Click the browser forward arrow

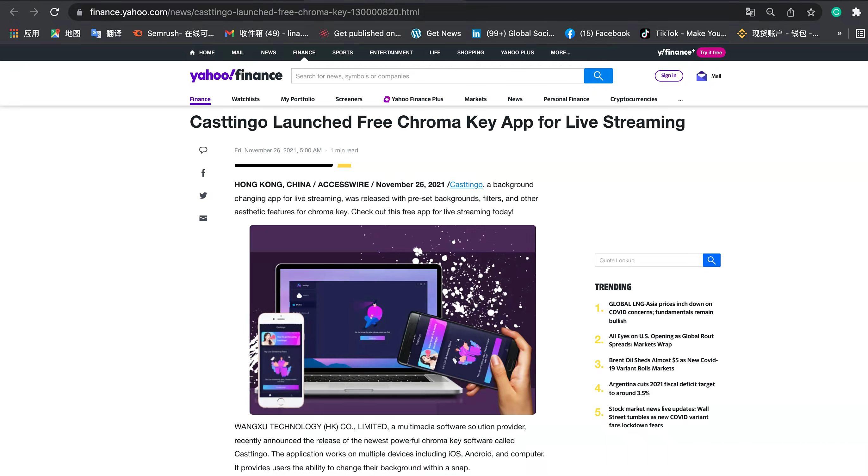pyautogui.click(x=34, y=12)
